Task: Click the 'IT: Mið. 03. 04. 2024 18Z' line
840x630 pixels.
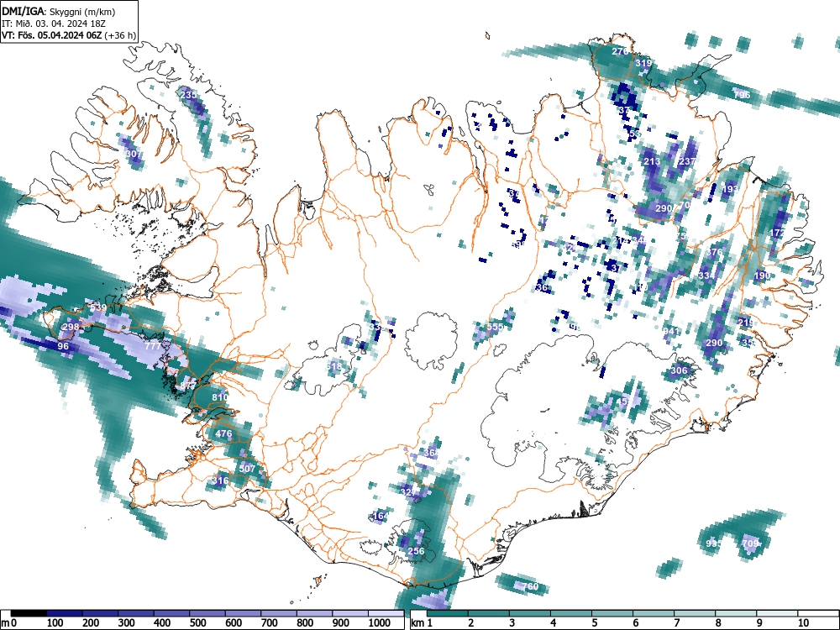Action: tap(52, 24)
